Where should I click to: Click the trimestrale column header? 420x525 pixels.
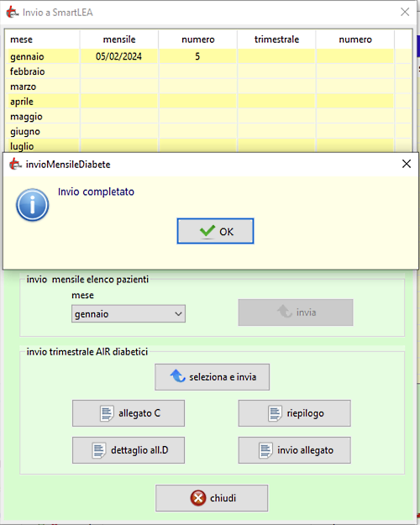coord(276,39)
